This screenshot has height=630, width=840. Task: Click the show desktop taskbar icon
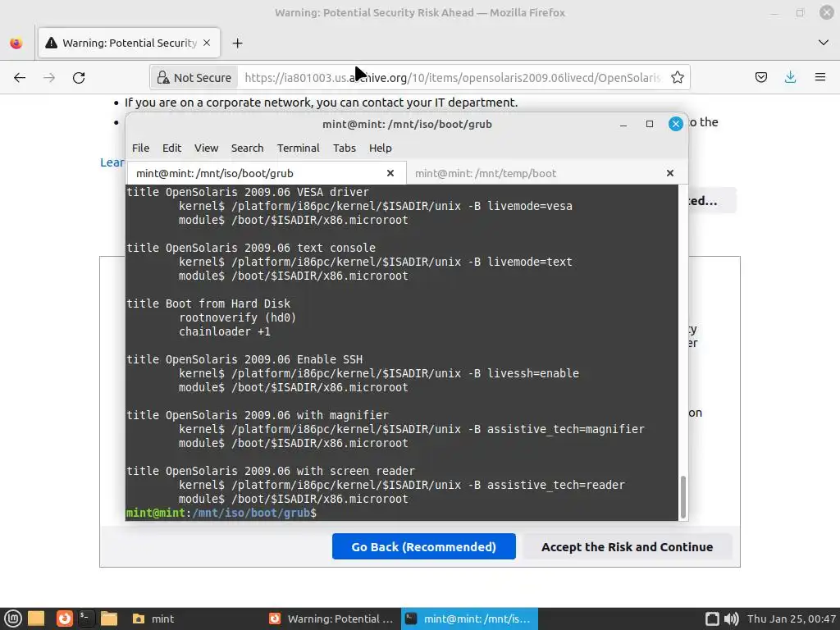click(36, 619)
